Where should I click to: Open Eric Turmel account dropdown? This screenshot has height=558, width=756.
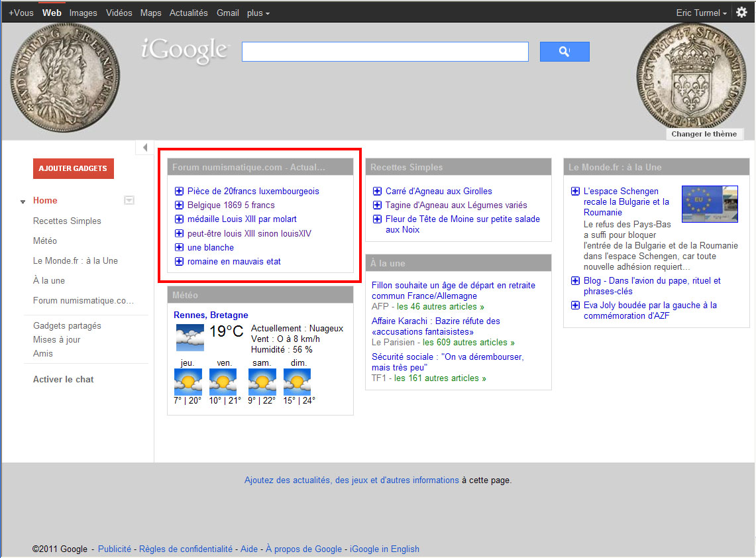click(701, 13)
